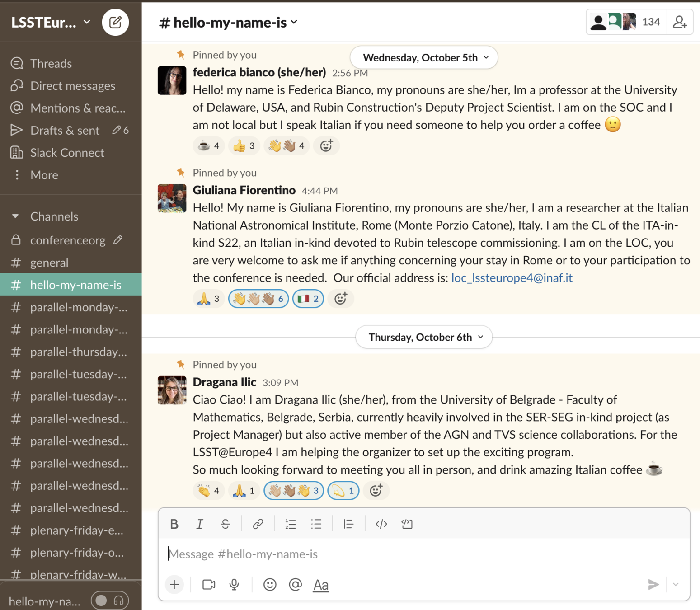Collapse the Channels section

[15, 216]
